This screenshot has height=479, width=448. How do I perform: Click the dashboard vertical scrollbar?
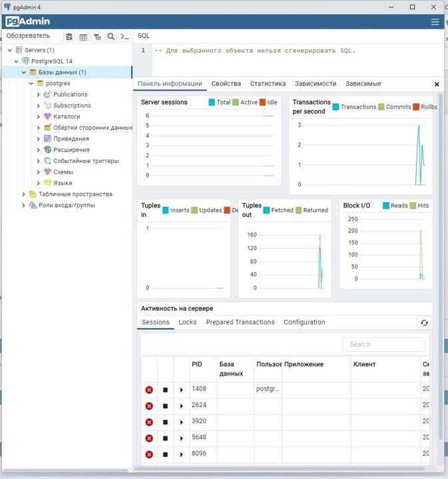(441, 265)
